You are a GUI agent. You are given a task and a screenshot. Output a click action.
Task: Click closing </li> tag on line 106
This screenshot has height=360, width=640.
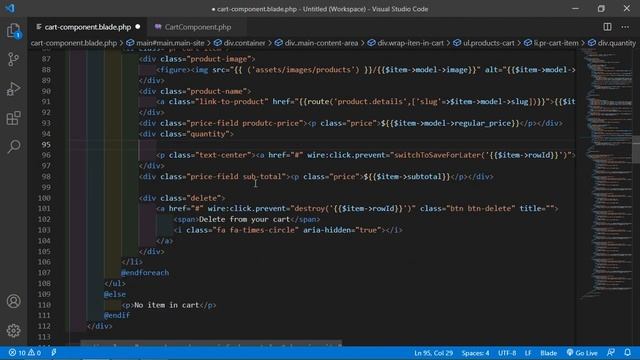132,262
